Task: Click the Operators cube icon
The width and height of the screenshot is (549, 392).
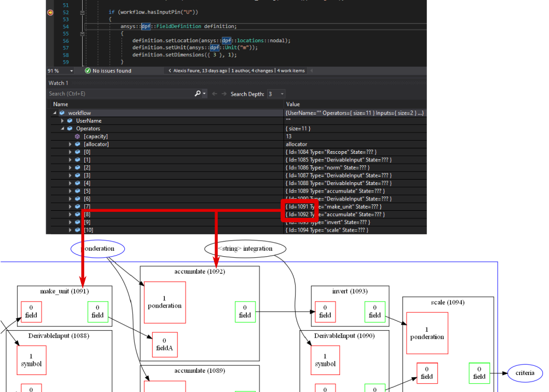Action: pos(70,129)
